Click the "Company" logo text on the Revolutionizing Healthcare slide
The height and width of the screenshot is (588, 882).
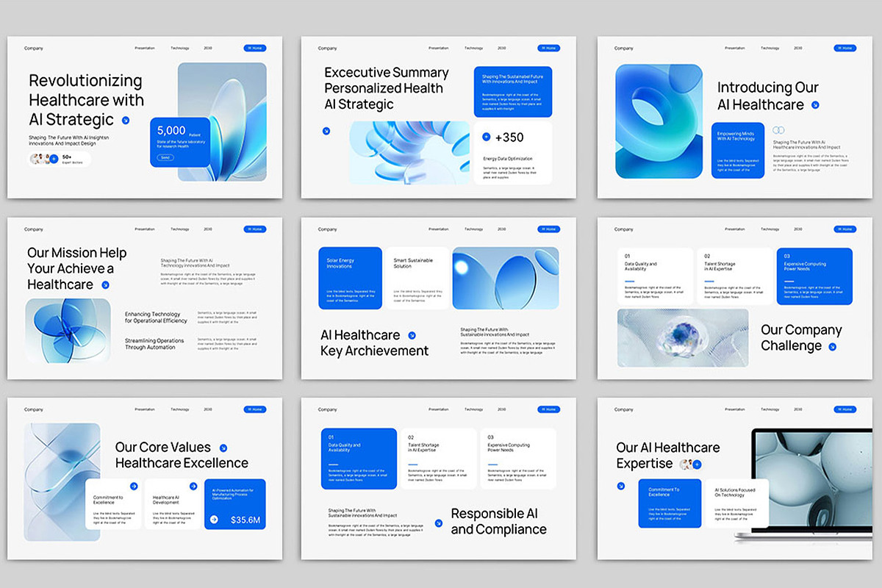tap(34, 48)
